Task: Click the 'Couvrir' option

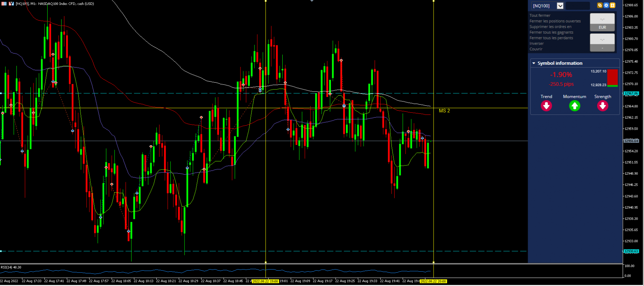Action: [536, 49]
